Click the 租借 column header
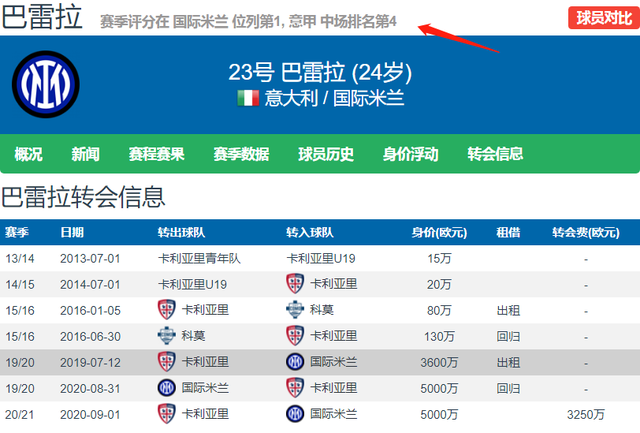640x433 pixels. pos(508,233)
